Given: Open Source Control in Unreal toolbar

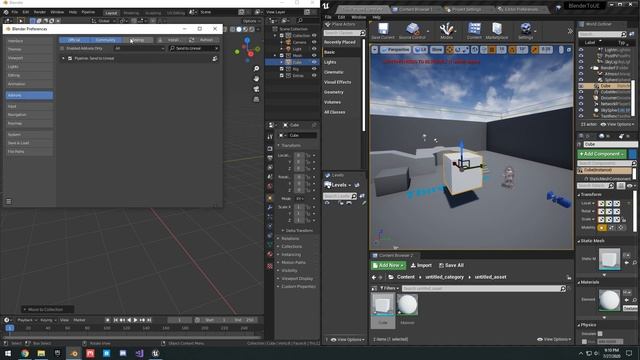Looking at the screenshot, I should tap(412, 31).
